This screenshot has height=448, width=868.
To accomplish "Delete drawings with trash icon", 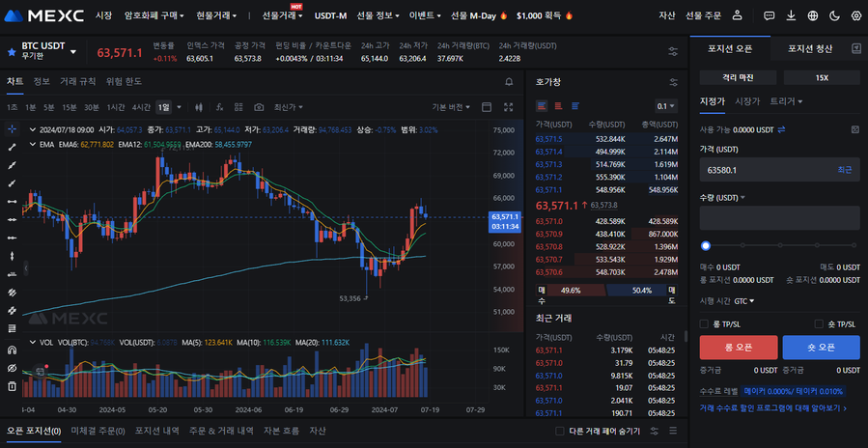I will (12, 386).
